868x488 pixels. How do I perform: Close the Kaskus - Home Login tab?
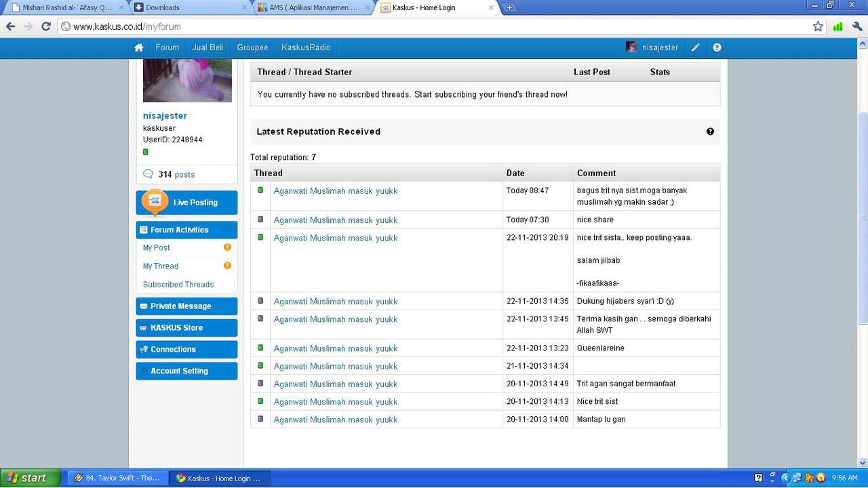[492, 8]
